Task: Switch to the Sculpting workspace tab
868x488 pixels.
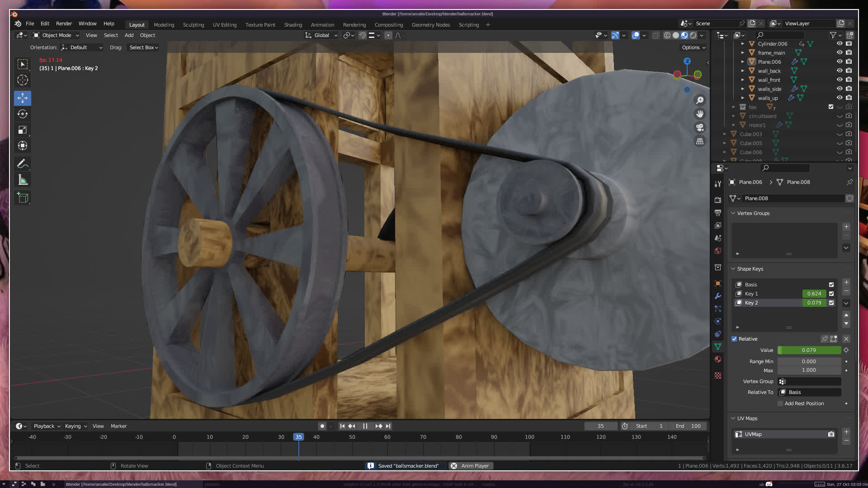Action: click(193, 25)
